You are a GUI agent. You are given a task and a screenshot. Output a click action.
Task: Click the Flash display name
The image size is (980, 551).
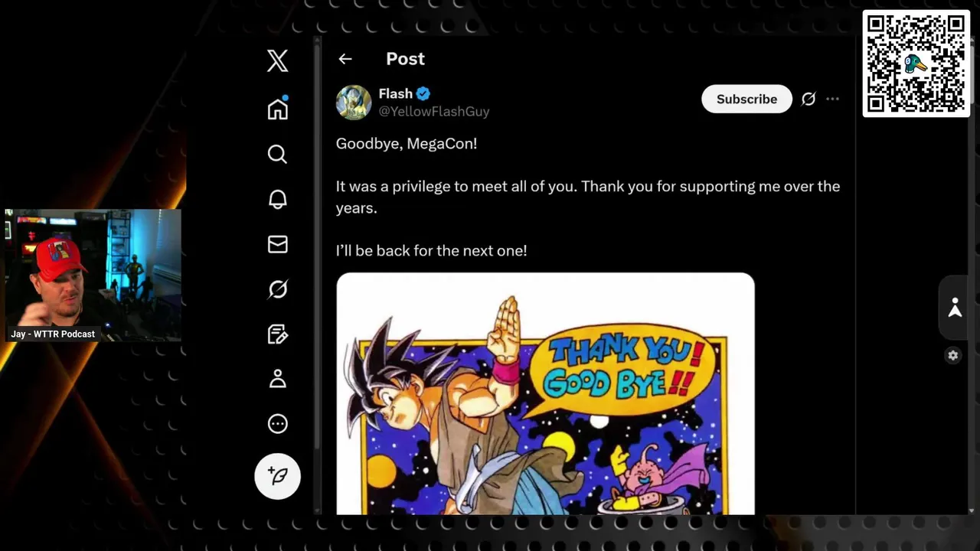click(395, 93)
